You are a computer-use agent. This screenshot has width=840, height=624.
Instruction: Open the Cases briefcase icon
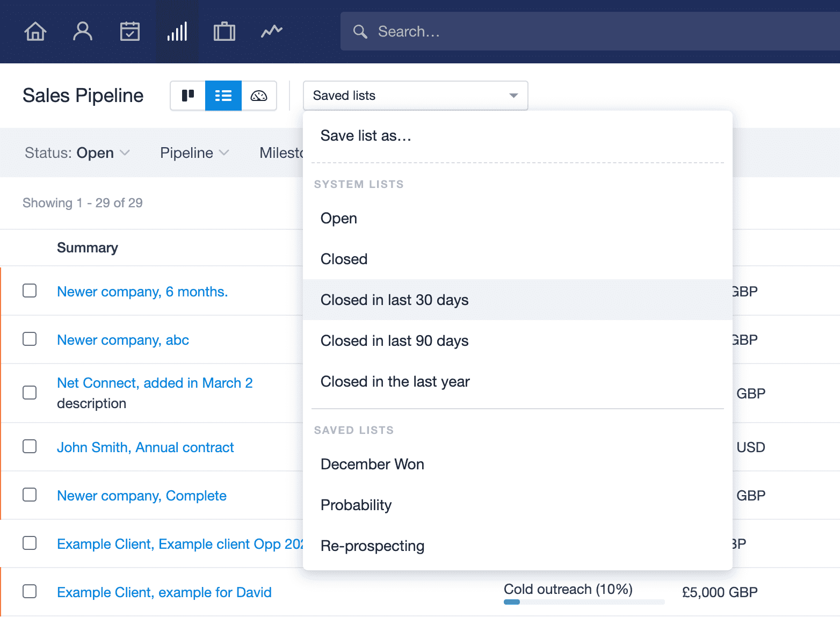225,31
